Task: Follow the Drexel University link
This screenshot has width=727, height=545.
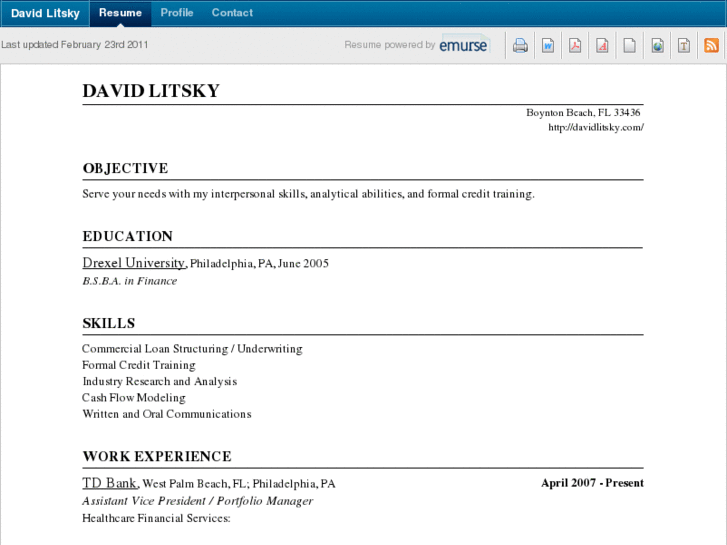Action: 134,263
